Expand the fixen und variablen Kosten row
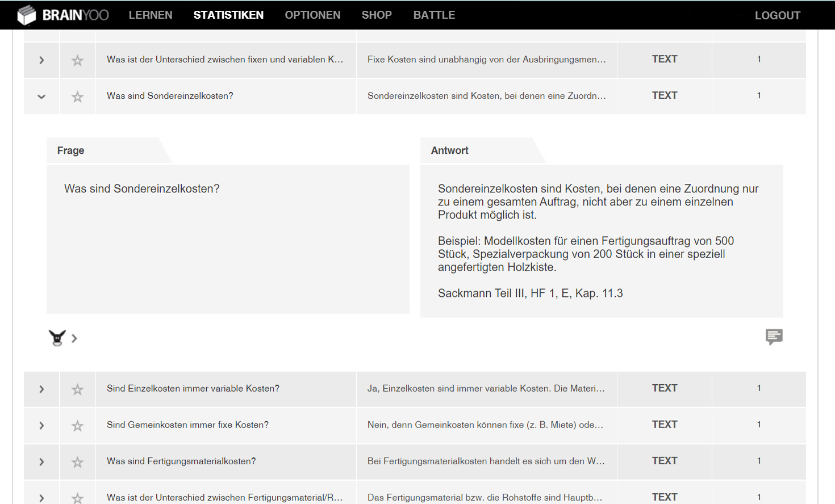This screenshot has height=504, width=835. 41,60
